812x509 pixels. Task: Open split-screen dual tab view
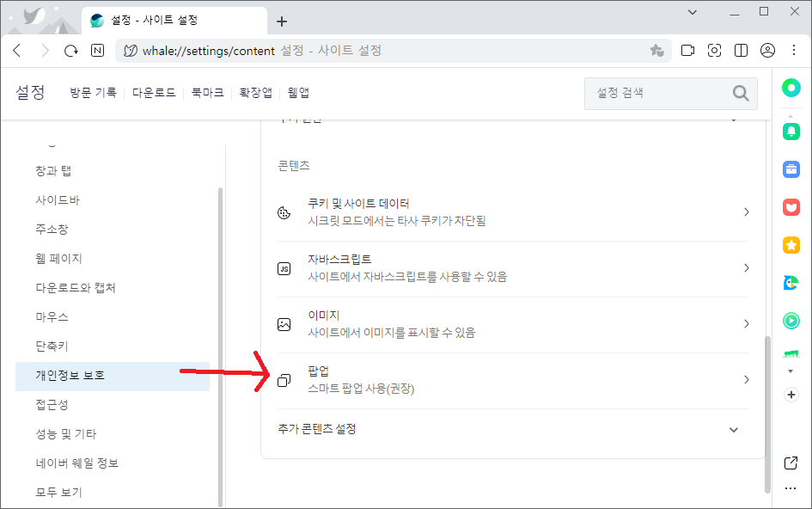click(x=740, y=51)
